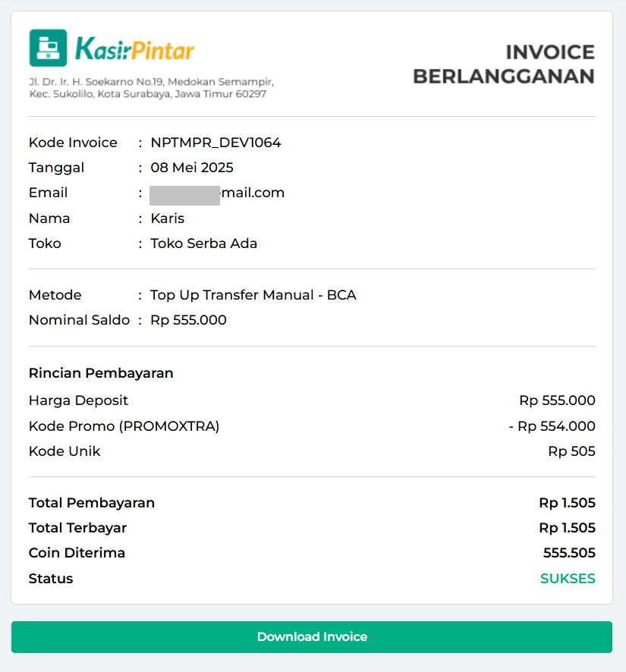Click the redacted email address field
Image resolution: width=626 pixels, height=672 pixels.
[217, 193]
